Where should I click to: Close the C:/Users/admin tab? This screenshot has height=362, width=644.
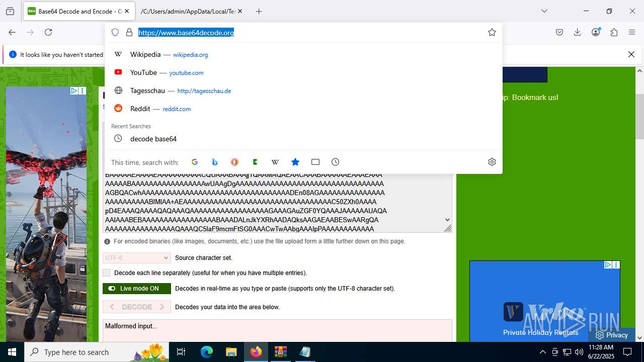(239, 11)
